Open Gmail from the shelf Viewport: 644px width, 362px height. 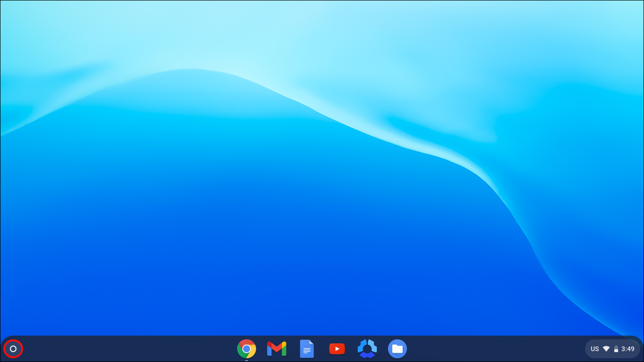(x=277, y=349)
